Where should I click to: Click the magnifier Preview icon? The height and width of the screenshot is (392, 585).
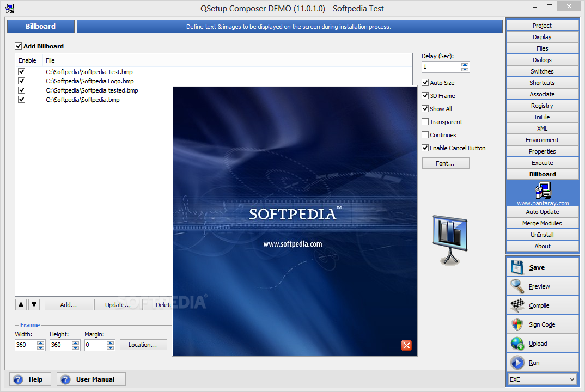pos(517,286)
